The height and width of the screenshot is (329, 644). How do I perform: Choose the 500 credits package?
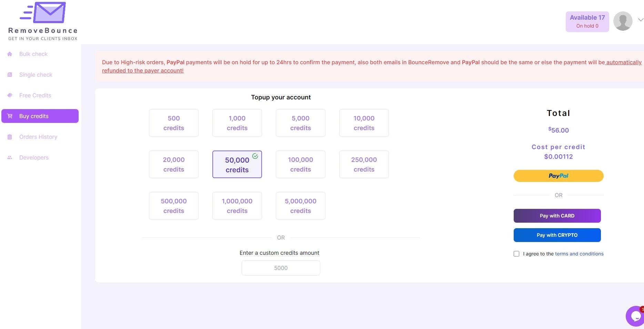[174, 123]
